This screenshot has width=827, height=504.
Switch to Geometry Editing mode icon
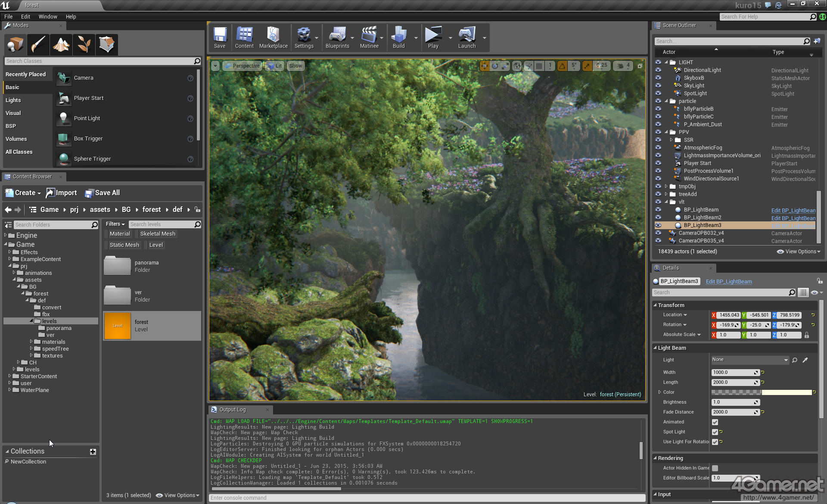point(106,44)
